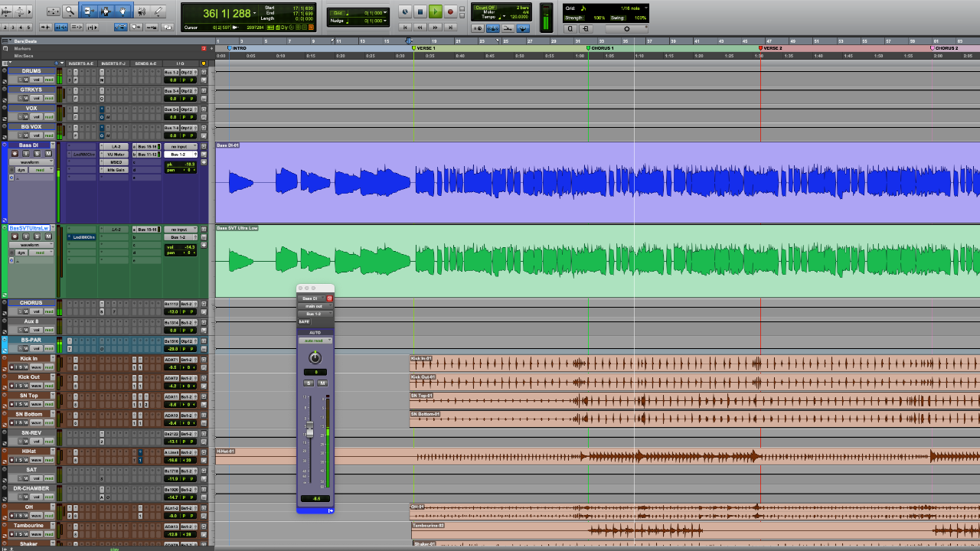Open the Grid value dropdown arrow
Viewport: 980px width, 551px height.
(385, 12)
